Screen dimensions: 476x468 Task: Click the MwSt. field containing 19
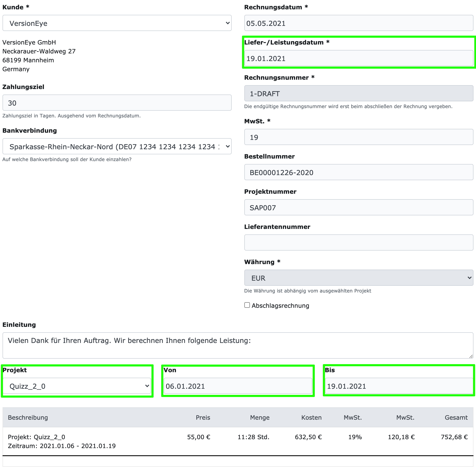tap(358, 137)
